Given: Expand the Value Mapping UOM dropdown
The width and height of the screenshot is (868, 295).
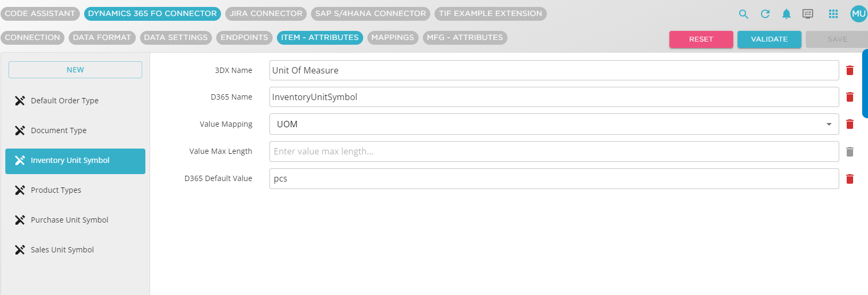Looking at the screenshot, I should point(829,124).
